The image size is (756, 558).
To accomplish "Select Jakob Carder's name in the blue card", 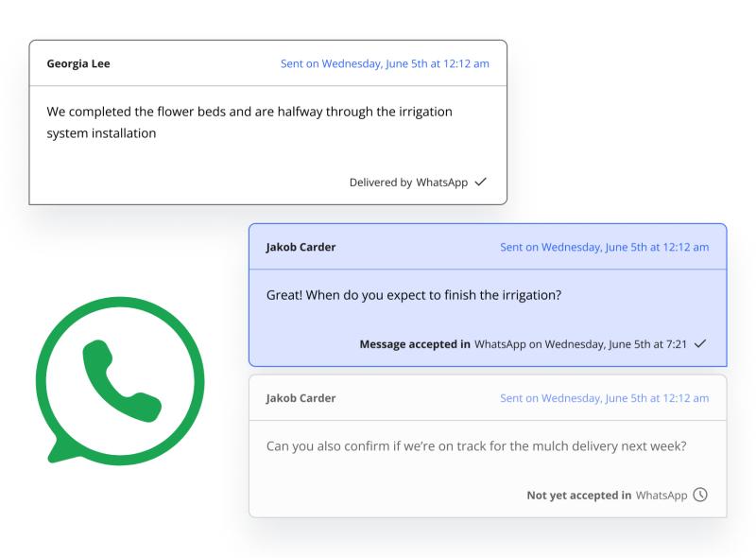I will tap(301, 247).
